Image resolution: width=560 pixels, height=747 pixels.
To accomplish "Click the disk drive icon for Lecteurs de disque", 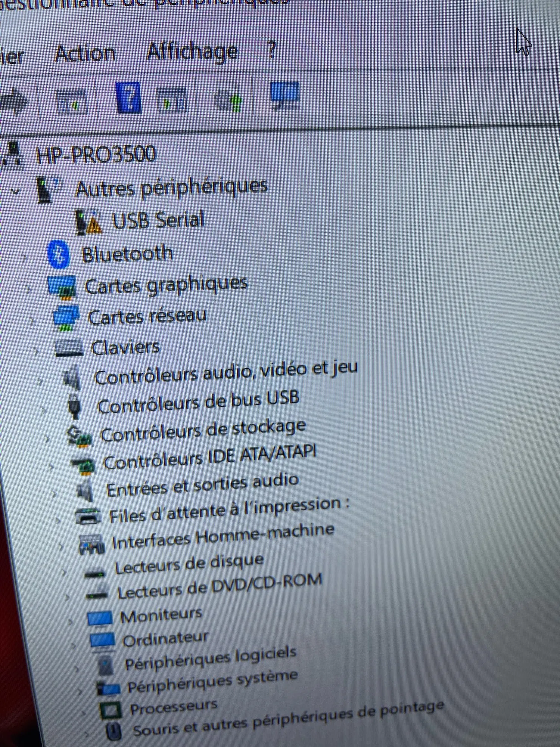I will click(x=95, y=573).
